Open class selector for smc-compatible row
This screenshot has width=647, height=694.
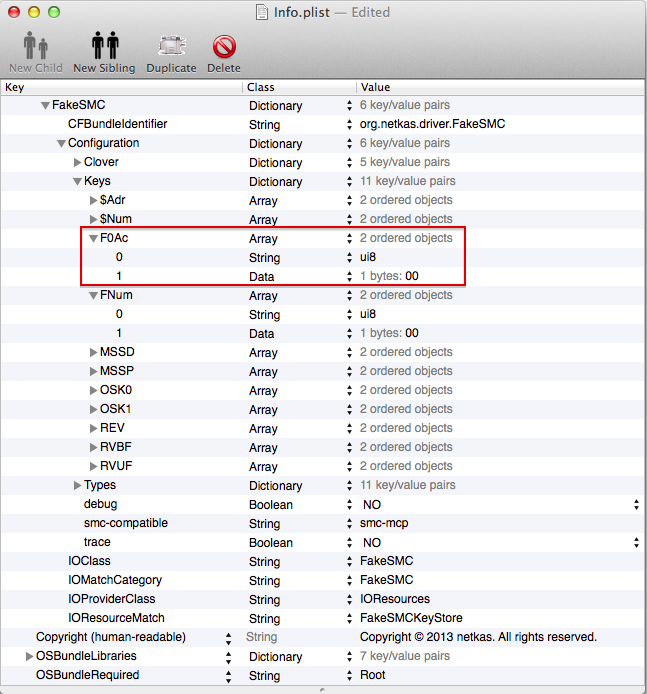pos(348,523)
